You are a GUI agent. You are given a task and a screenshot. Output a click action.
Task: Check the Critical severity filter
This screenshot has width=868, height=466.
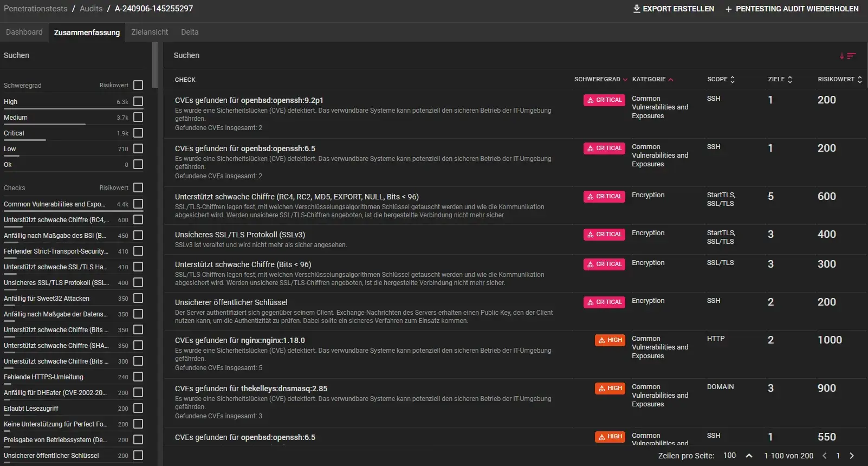click(x=138, y=133)
